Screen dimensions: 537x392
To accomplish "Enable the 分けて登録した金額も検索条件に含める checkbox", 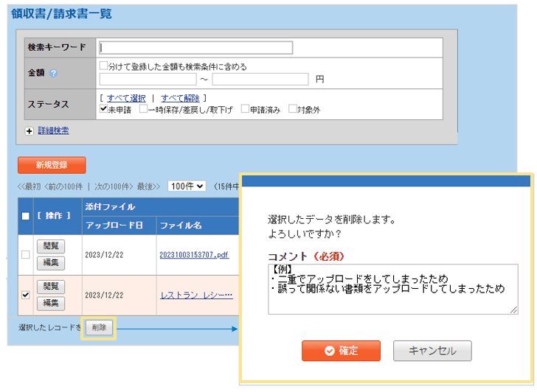I will click(104, 66).
